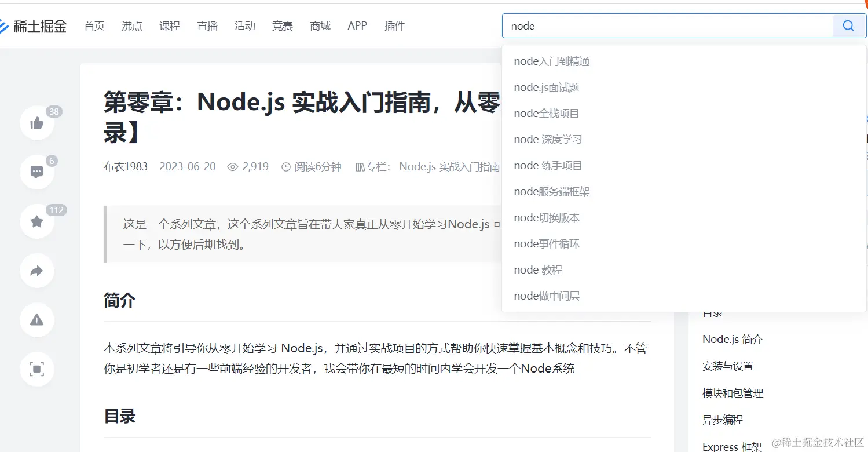Jump to '安装与设置' in outline
The height and width of the screenshot is (452, 868).
tap(728, 366)
